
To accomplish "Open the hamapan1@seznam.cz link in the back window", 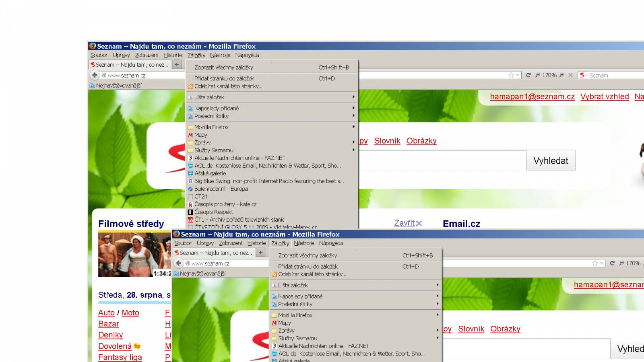I will [532, 97].
